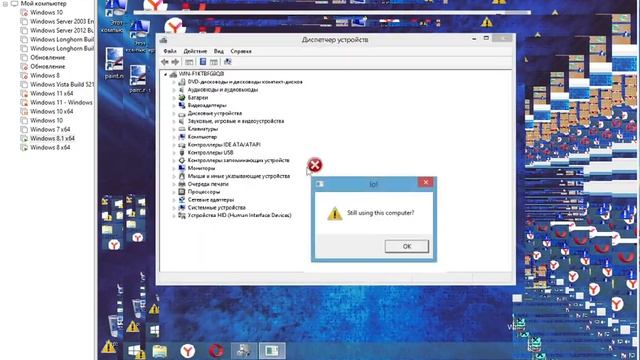Image resolution: width=640 pixels, height=360 pixels.
Task: Confirm the lol dialog with OK
Action: click(x=407, y=246)
